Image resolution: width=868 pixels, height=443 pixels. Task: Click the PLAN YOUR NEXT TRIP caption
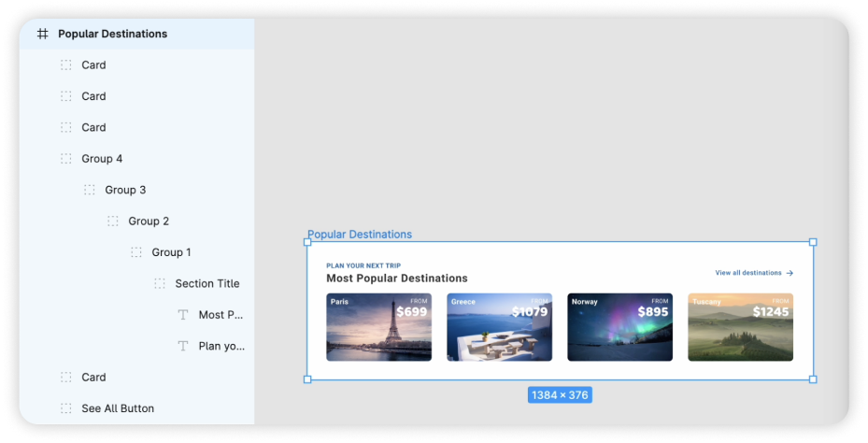coord(363,265)
